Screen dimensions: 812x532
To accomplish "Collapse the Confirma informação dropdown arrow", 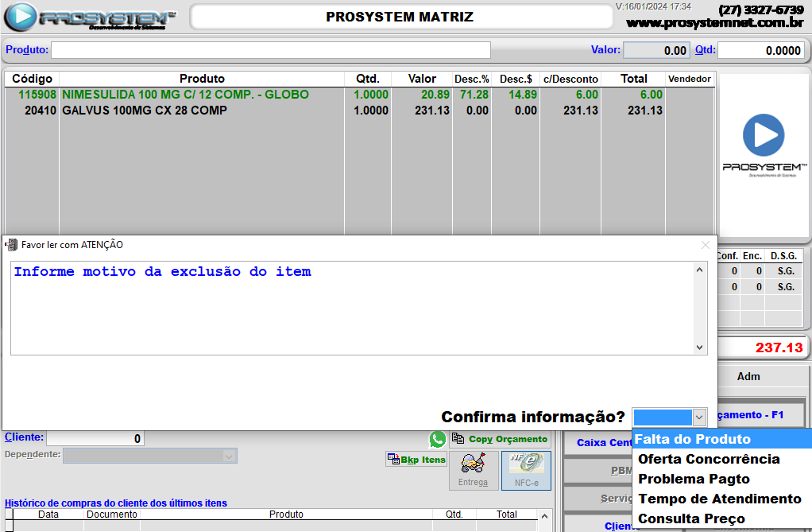I will (x=699, y=417).
